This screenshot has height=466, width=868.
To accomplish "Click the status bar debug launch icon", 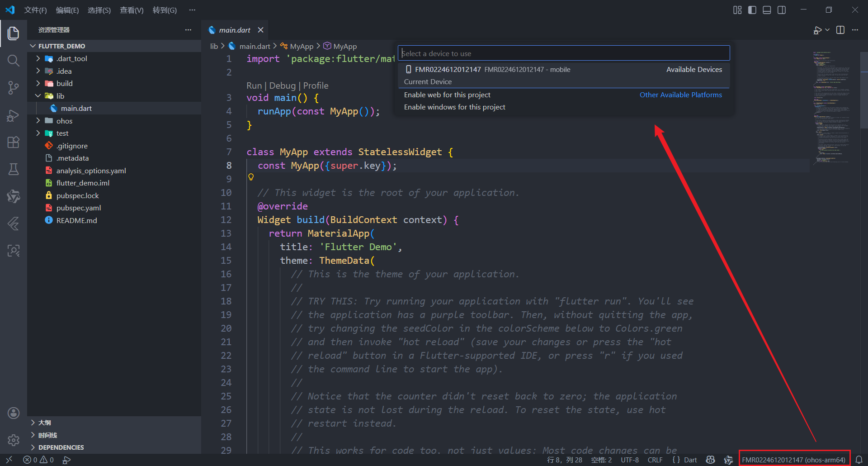I will click(x=66, y=460).
